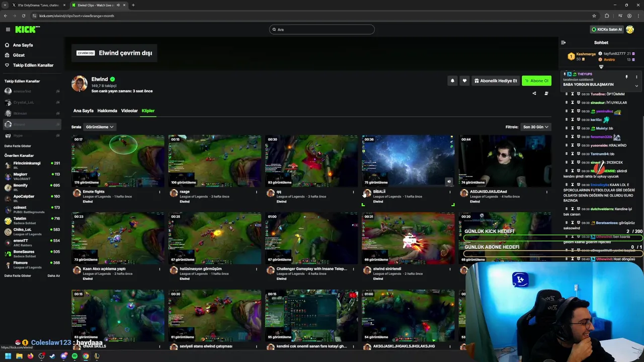Viewport: 644px width, 362px height.
Task: Switch to Ana Sayfa channel tab
Action: pos(84,111)
